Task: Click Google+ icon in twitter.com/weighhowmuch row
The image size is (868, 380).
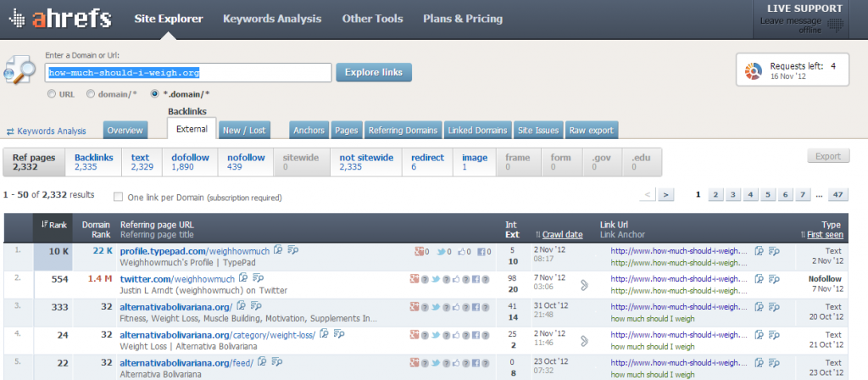Action: (x=414, y=279)
